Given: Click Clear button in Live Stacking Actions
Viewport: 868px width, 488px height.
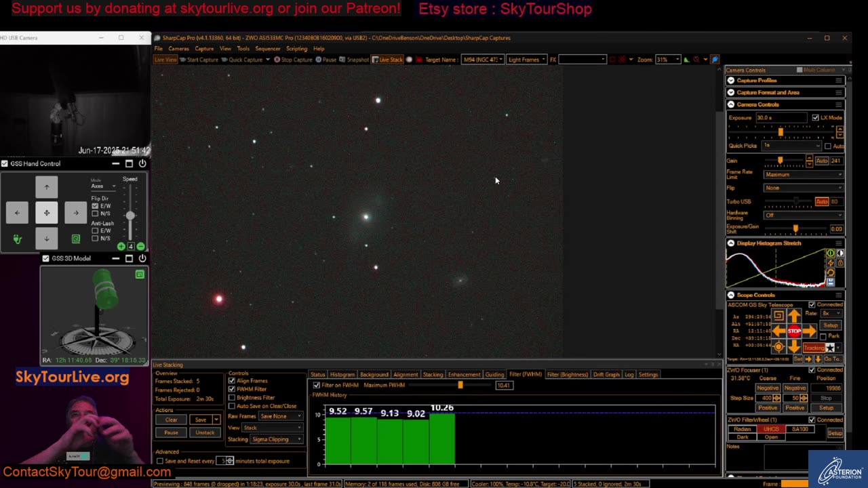Looking at the screenshot, I should [x=171, y=420].
